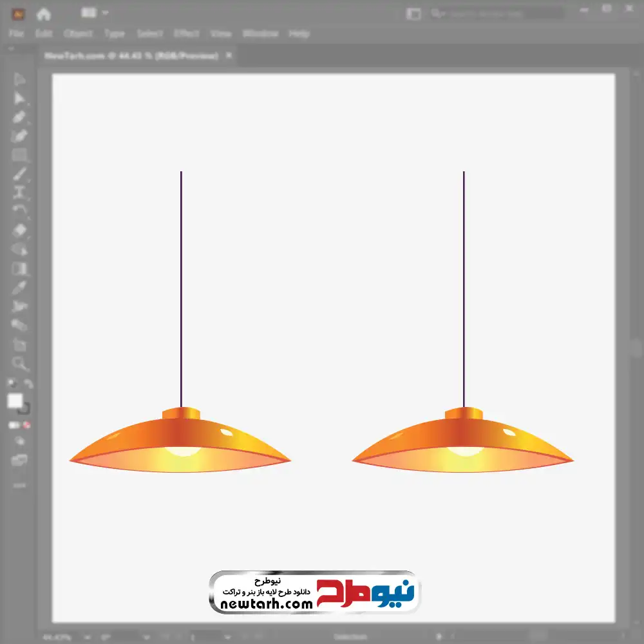This screenshot has width=644, height=644.
Task: Open the Effect menu
Action: coord(187,33)
